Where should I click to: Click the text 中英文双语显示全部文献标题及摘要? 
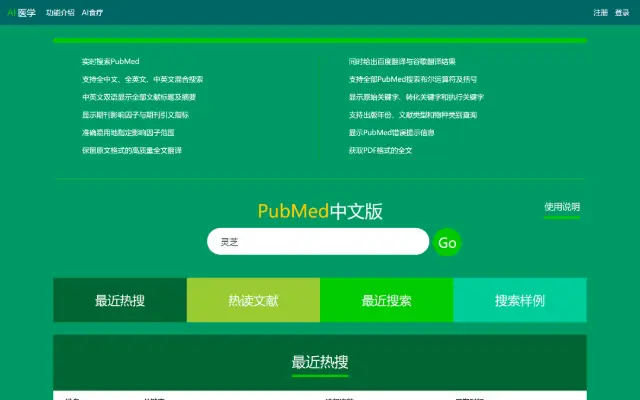[139, 97]
